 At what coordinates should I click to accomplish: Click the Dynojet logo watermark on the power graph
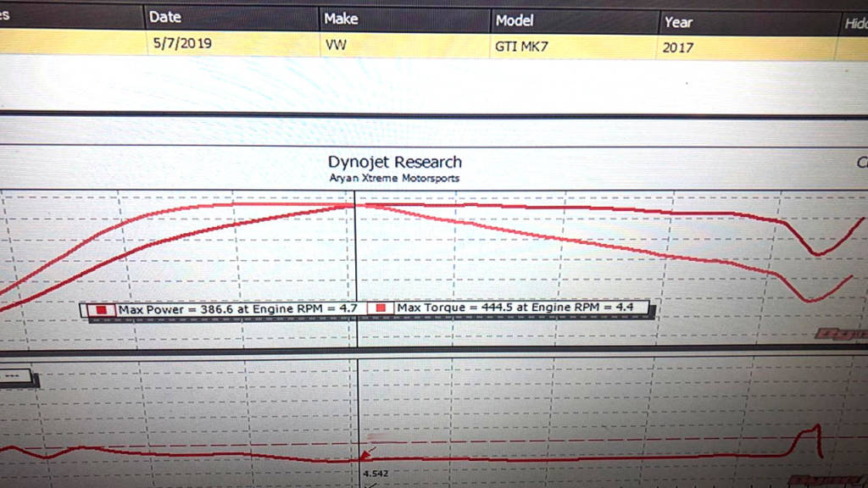pos(839,334)
